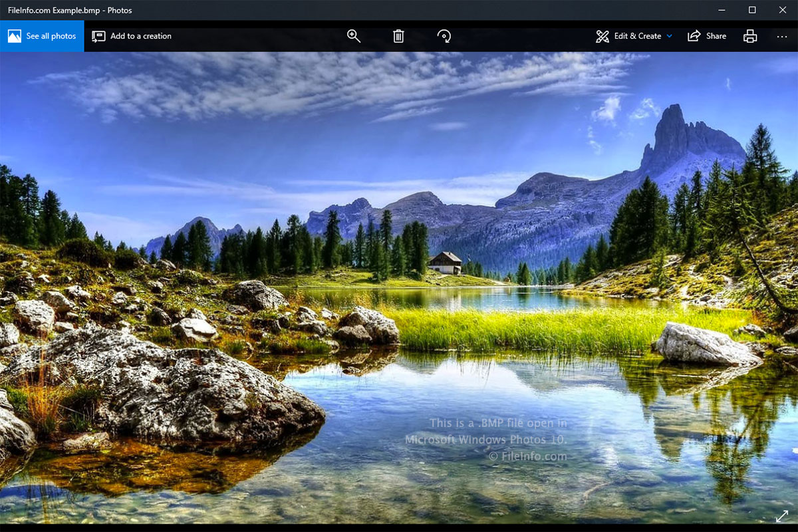This screenshot has height=532, width=798.
Task: Select the Edit & Create menu label
Action: coord(637,36)
